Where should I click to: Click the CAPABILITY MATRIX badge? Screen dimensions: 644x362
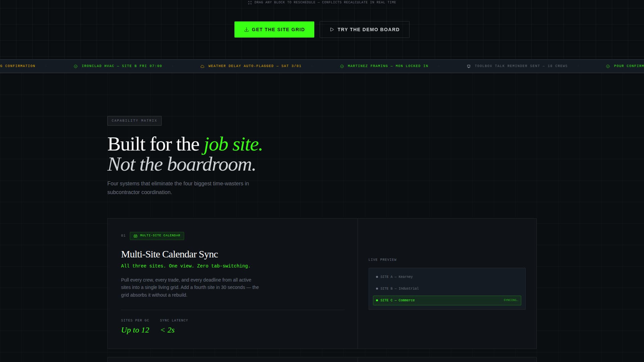point(134,121)
